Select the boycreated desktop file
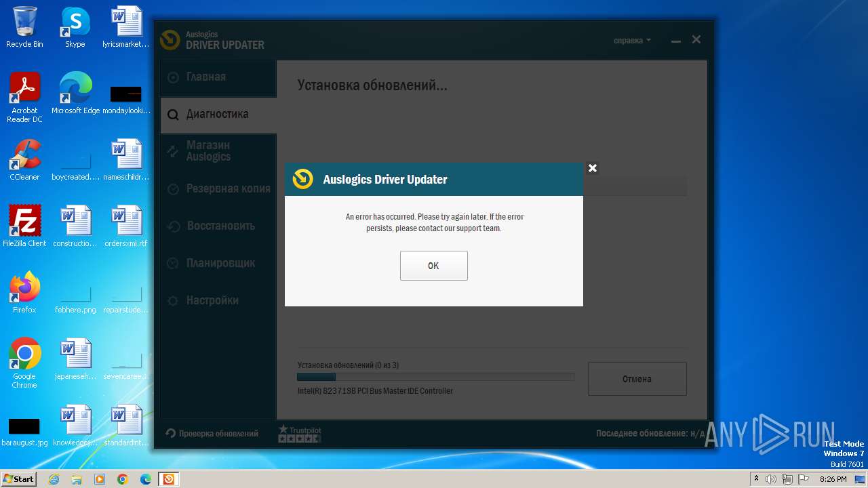Image resolution: width=868 pixels, height=488 pixels. pyautogui.click(x=75, y=167)
